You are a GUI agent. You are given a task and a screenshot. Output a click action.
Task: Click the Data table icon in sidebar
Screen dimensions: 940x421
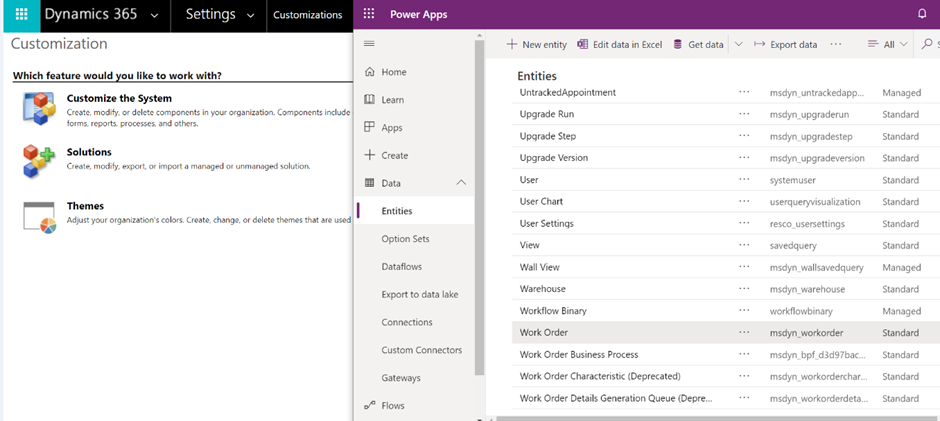(x=370, y=183)
